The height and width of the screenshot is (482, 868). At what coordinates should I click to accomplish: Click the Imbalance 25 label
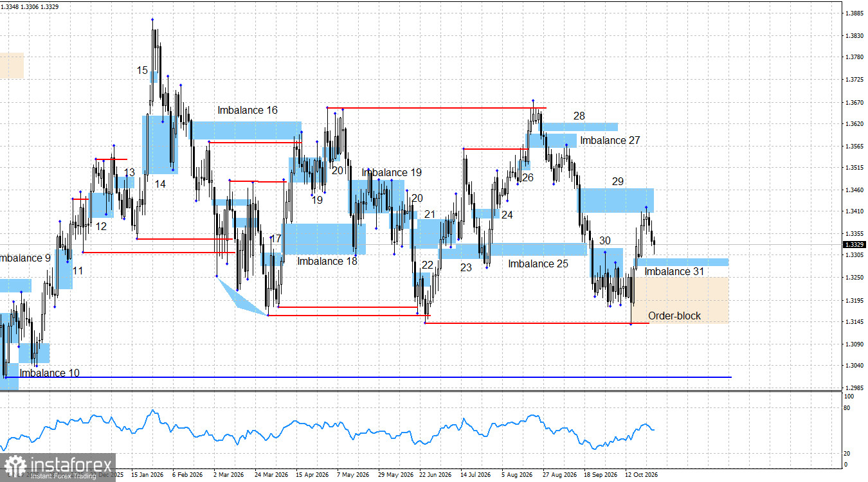click(538, 263)
